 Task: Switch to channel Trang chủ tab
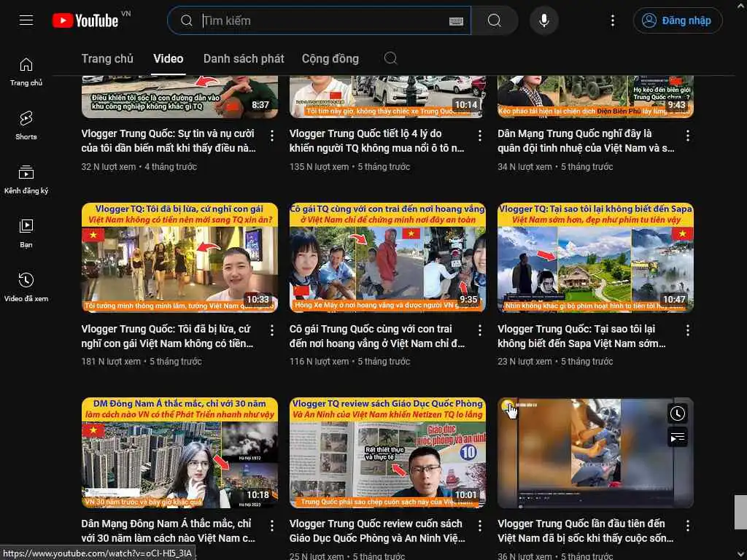[x=107, y=58]
